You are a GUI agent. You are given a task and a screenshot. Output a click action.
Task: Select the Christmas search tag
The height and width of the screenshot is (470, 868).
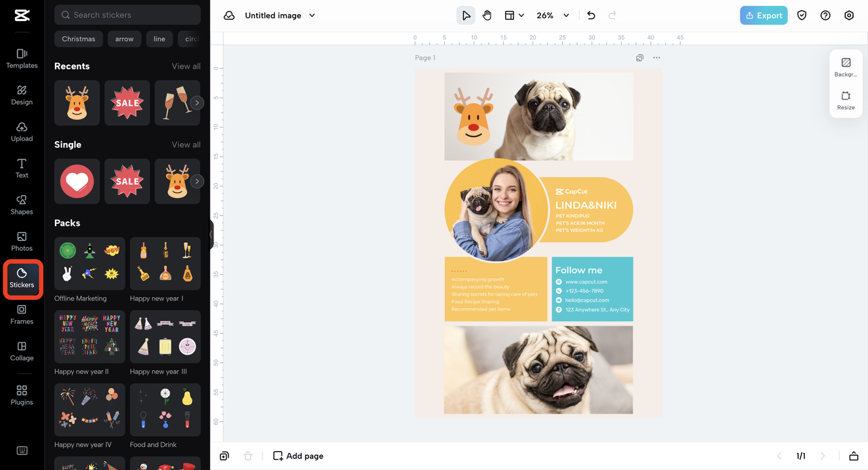(79, 39)
